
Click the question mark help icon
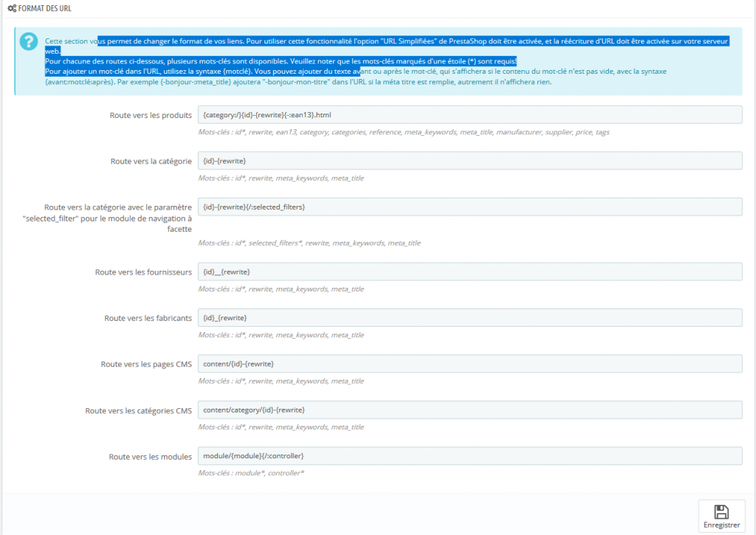point(28,41)
